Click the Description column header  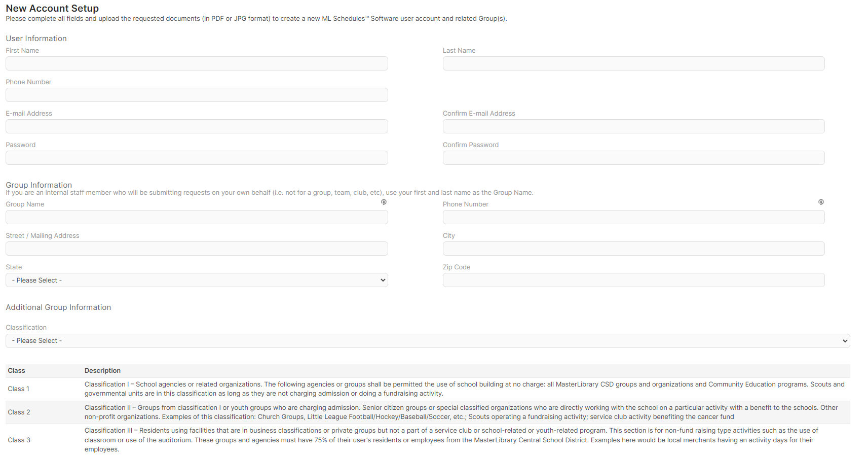[x=102, y=371]
